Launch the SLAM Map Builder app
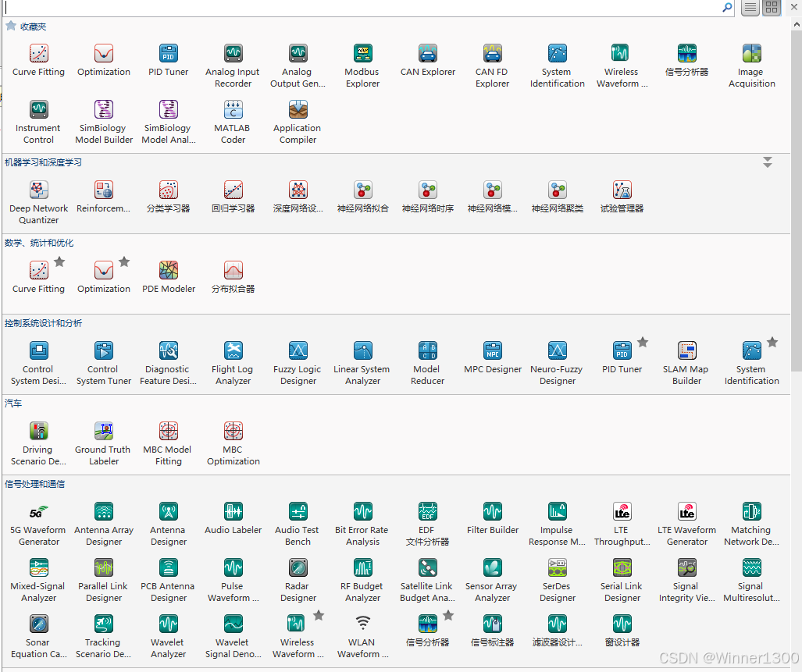 click(686, 363)
